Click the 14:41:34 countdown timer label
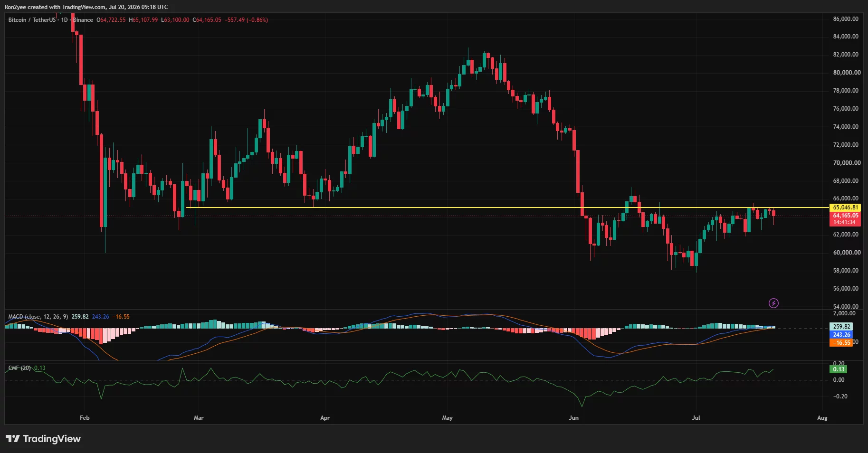Image resolution: width=868 pixels, height=453 pixels. coord(845,222)
